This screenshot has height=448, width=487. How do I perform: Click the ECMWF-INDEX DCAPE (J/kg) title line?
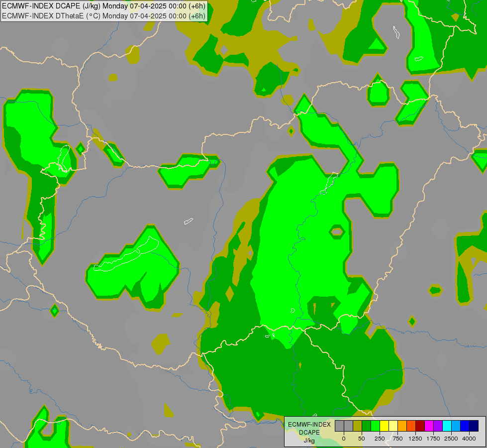click(x=103, y=6)
